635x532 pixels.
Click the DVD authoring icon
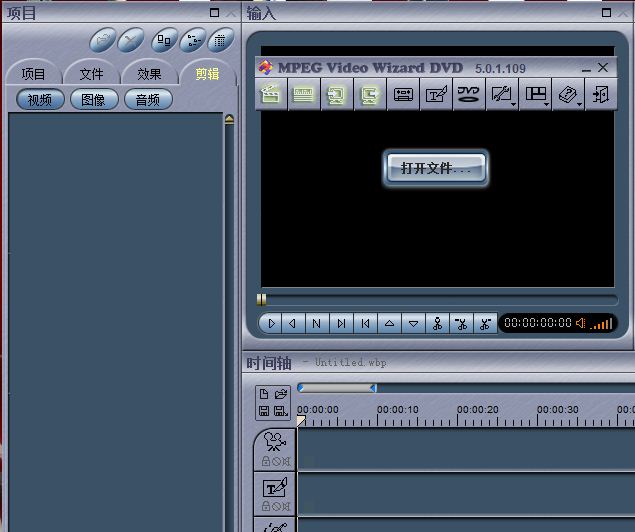pos(469,95)
